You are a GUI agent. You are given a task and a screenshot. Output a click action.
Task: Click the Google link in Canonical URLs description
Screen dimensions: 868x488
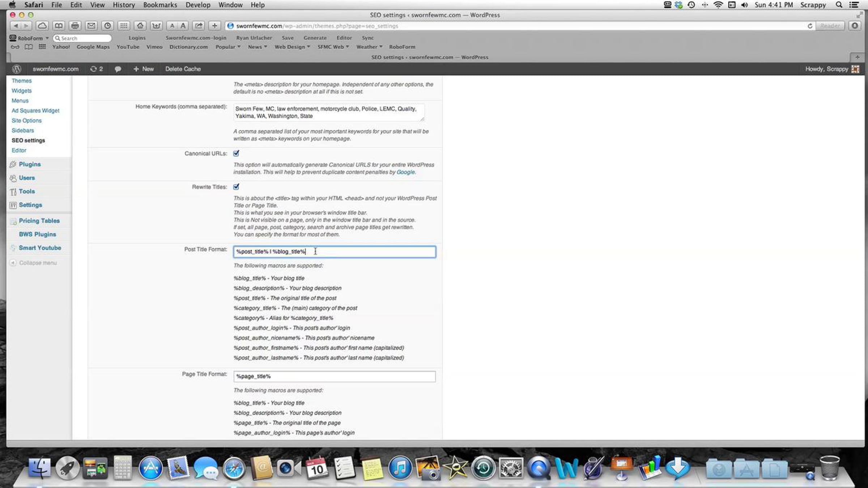coord(405,172)
